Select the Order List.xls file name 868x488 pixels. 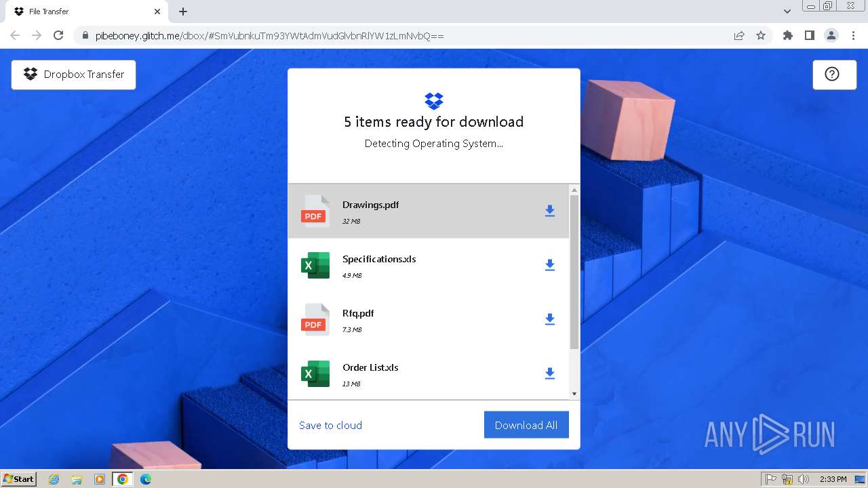click(x=370, y=367)
